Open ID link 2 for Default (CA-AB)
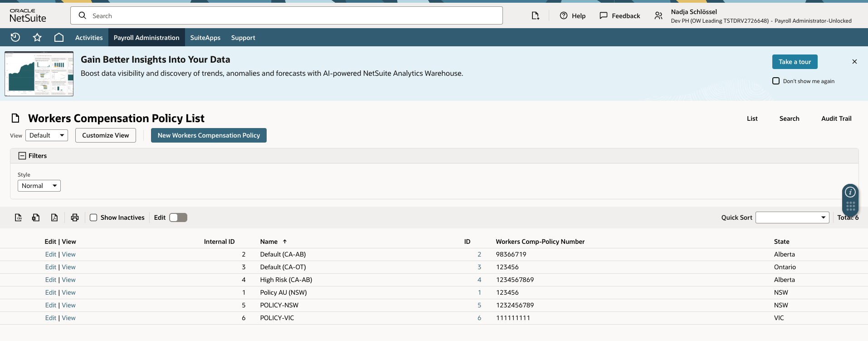 pyautogui.click(x=479, y=254)
